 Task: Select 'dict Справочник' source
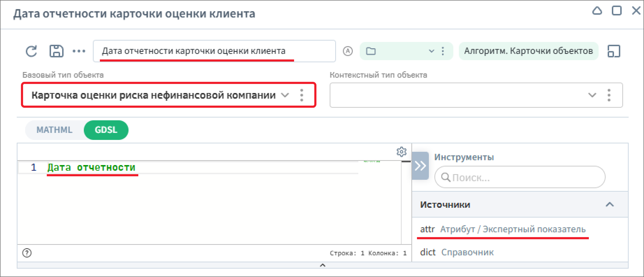457,252
